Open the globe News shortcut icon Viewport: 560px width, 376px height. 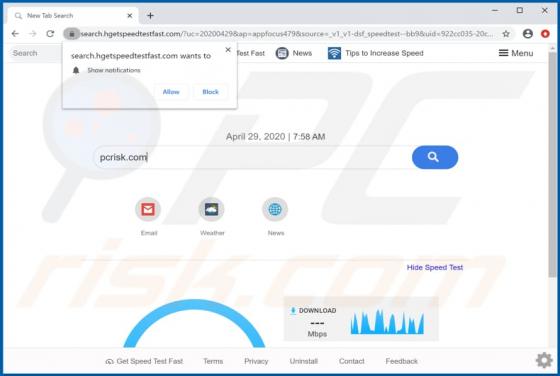click(275, 209)
